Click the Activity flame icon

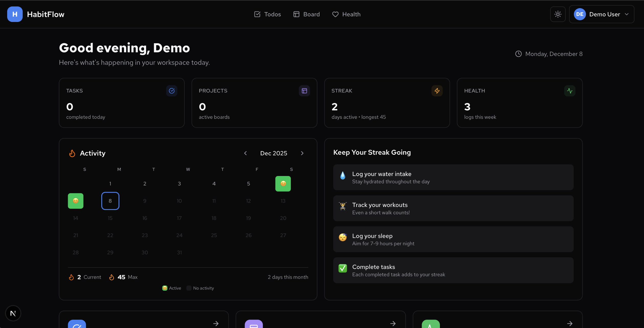click(72, 153)
